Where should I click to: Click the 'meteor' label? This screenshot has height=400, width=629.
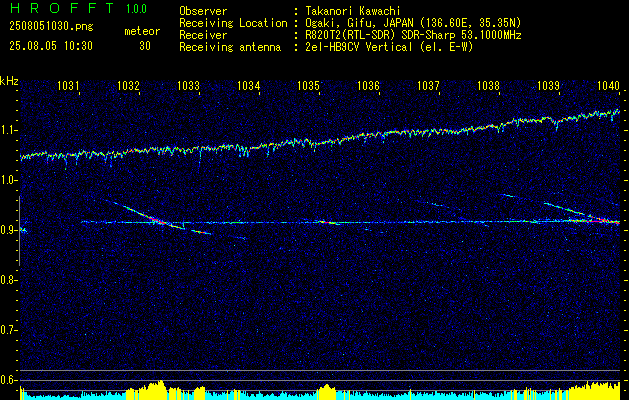click(142, 31)
